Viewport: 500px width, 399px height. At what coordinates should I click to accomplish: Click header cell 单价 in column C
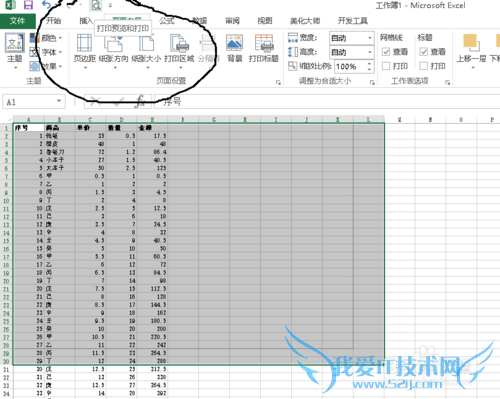(90, 128)
